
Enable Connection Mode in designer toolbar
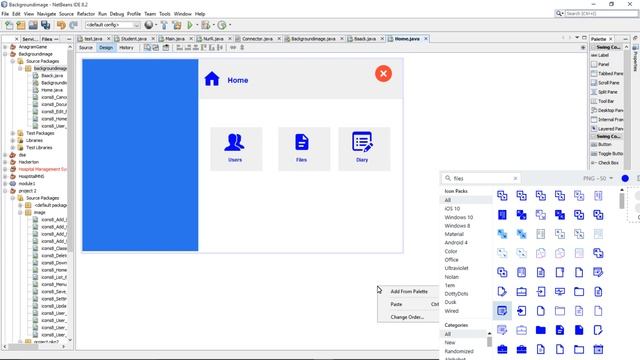pyautogui.click(x=156, y=48)
